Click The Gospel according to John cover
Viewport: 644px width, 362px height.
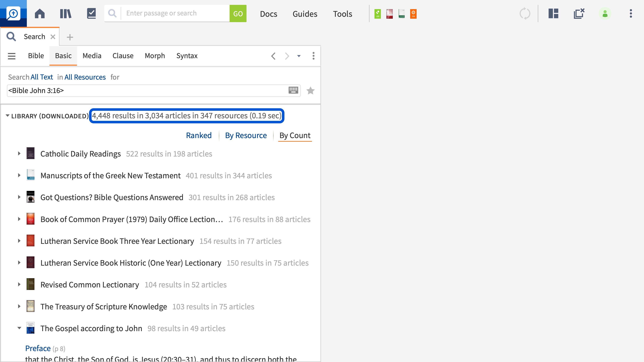click(31, 328)
